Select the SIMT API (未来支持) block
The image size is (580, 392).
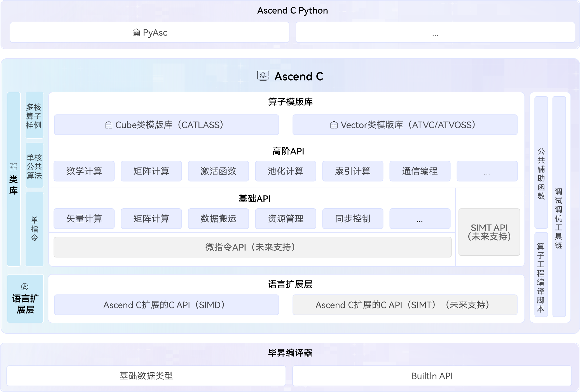[489, 232]
